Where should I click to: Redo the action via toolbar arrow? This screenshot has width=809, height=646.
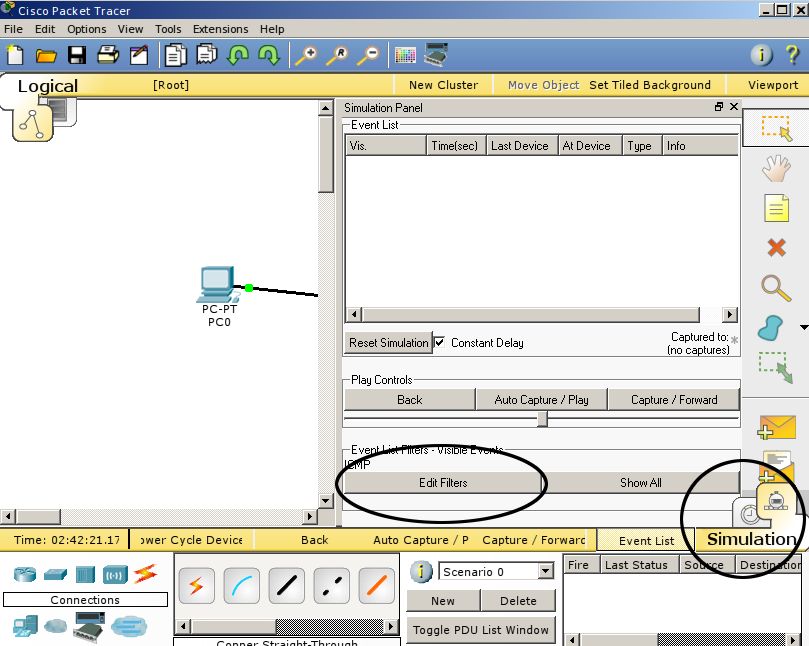point(269,55)
